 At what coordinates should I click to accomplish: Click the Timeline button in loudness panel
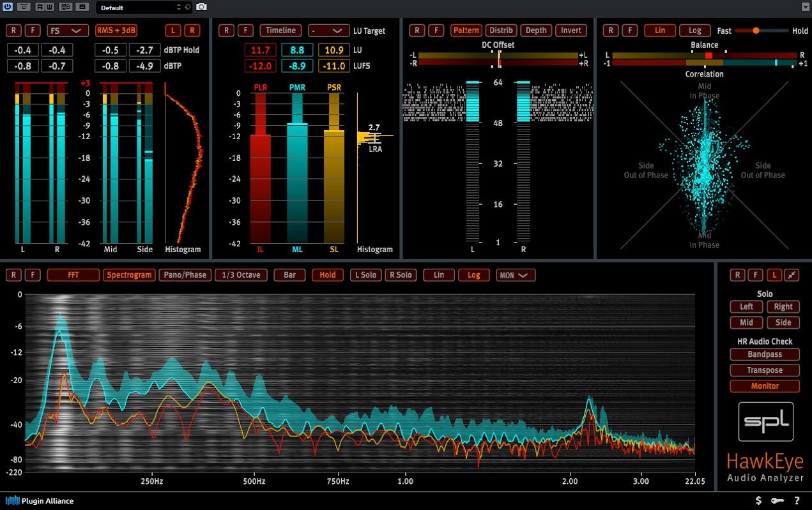(280, 30)
